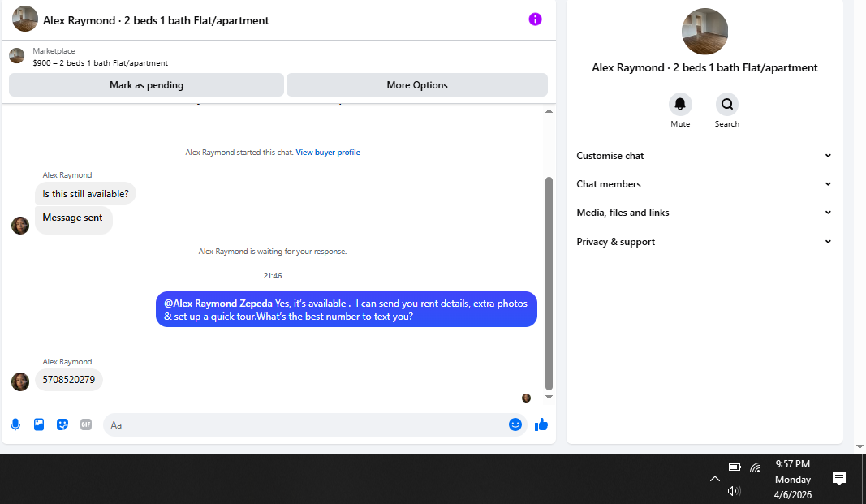Expand Media, files and links section
The height and width of the screenshot is (504, 866).
704,213
